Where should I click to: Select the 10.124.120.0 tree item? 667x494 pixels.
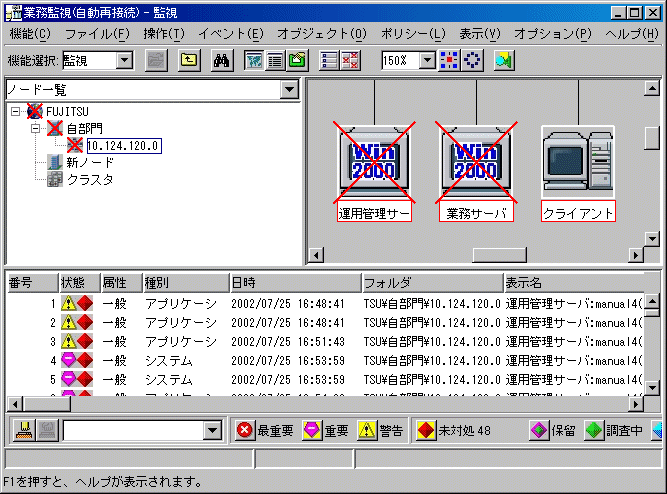pos(124,146)
